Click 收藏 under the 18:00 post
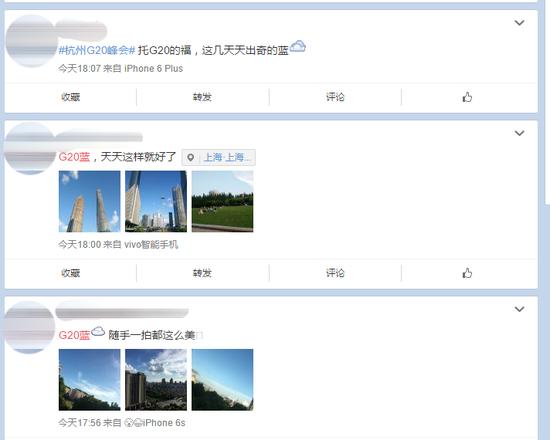Screen dimensions: 550x440 pyautogui.click(x=71, y=273)
